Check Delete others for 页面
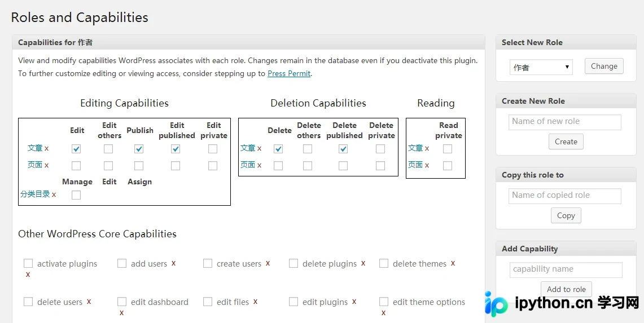Screen dimensions: 644x323 pos(307,165)
